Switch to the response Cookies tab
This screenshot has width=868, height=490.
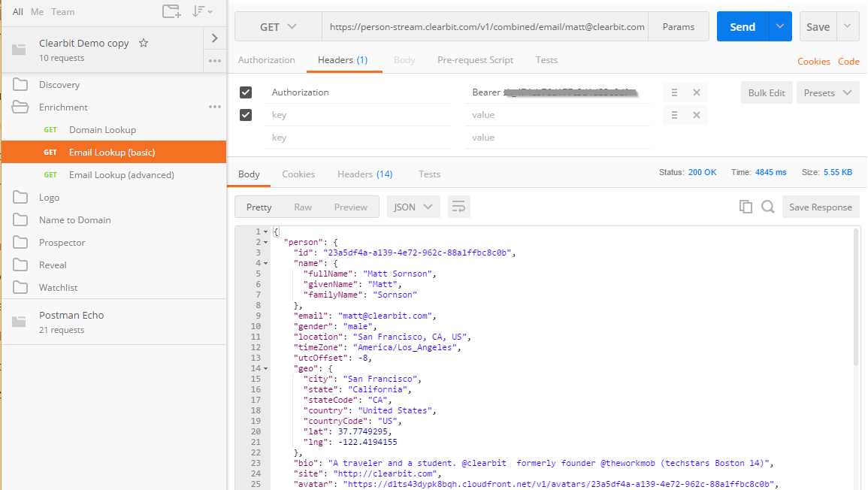tap(298, 174)
